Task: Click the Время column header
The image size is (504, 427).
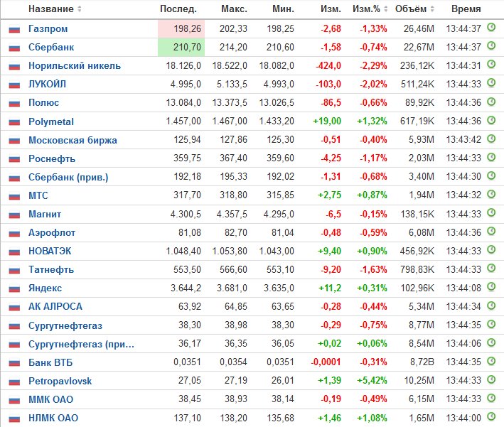Action: (x=466, y=9)
